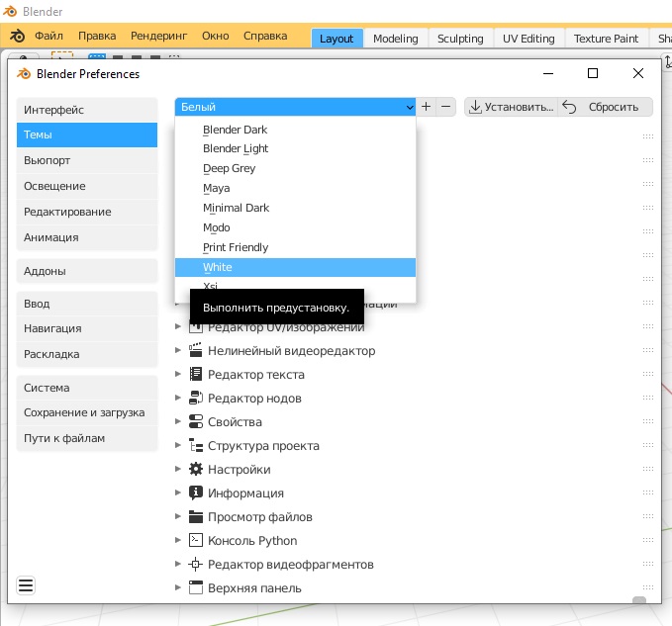This screenshot has width=672, height=626.
Task: Expand Настройки section triangle
Action: [178, 470]
